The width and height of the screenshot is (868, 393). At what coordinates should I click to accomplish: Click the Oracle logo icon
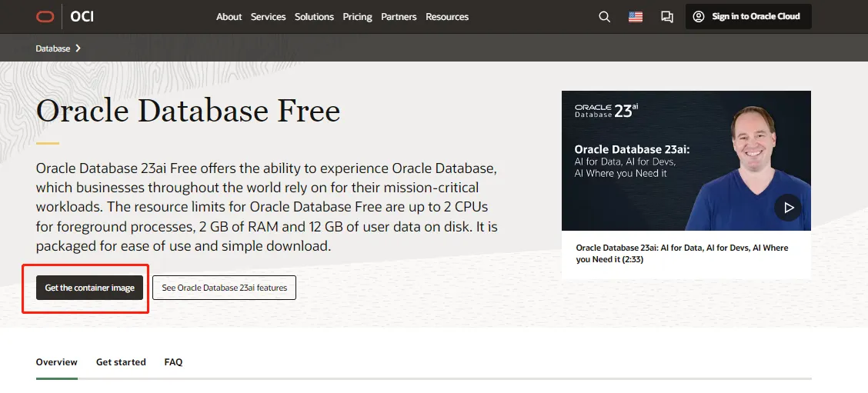tap(45, 17)
